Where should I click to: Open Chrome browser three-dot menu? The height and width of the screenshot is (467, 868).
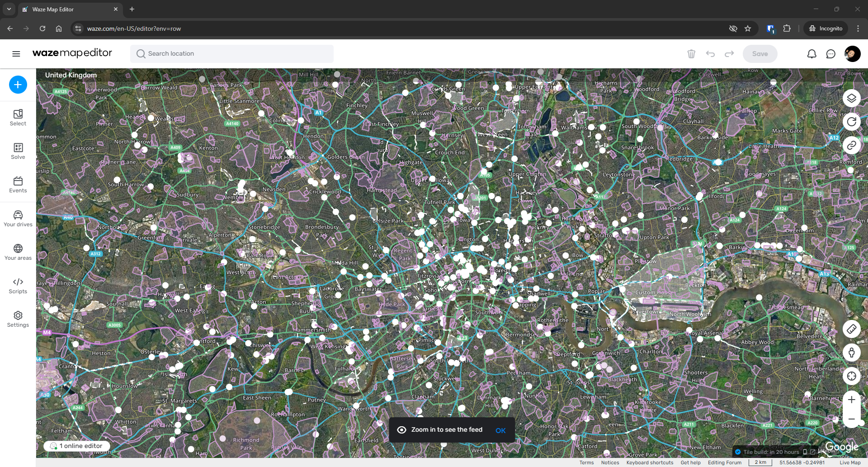pyautogui.click(x=858, y=29)
